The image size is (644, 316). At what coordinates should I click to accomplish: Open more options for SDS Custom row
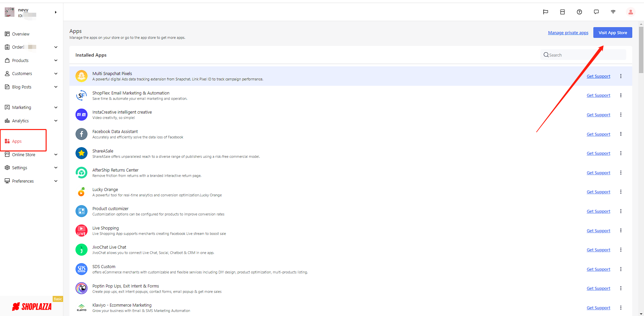(x=621, y=269)
